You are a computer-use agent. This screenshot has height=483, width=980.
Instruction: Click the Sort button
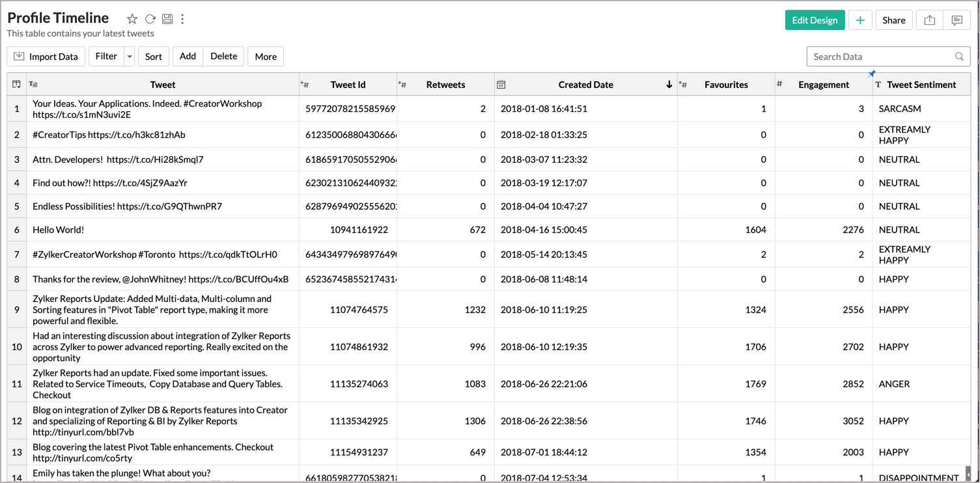[154, 56]
